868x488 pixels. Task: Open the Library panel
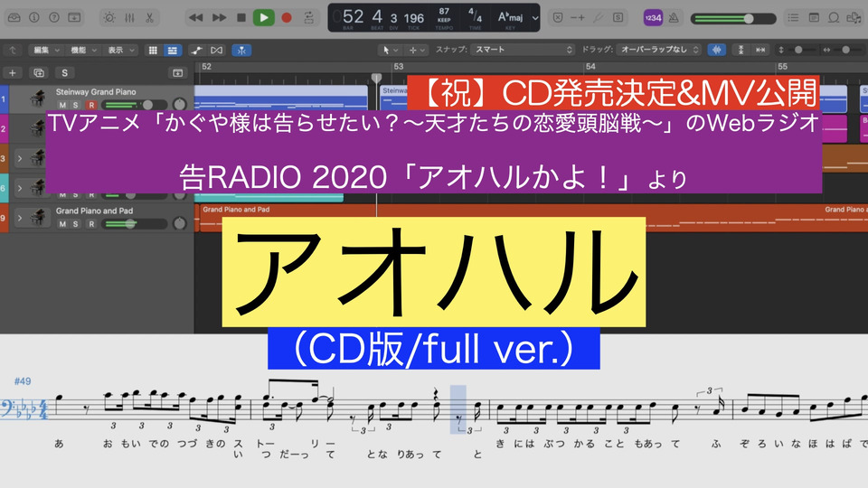click(14, 18)
